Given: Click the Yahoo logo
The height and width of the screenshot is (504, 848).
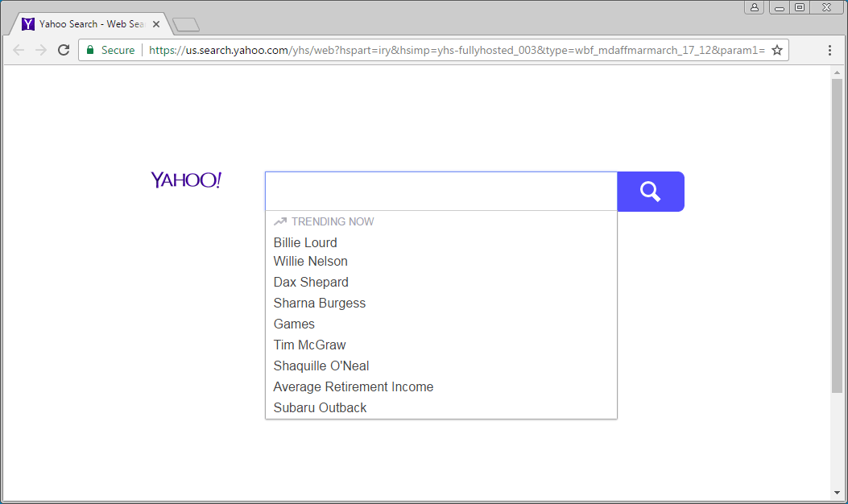Looking at the screenshot, I should pyautogui.click(x=186, y=180).
